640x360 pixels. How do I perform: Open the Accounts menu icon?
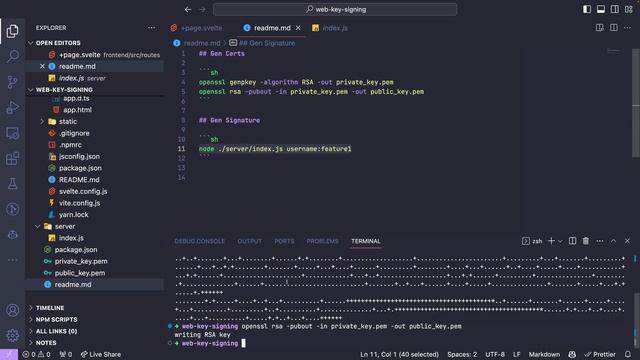pyautogui.click(x=12, y=310)
